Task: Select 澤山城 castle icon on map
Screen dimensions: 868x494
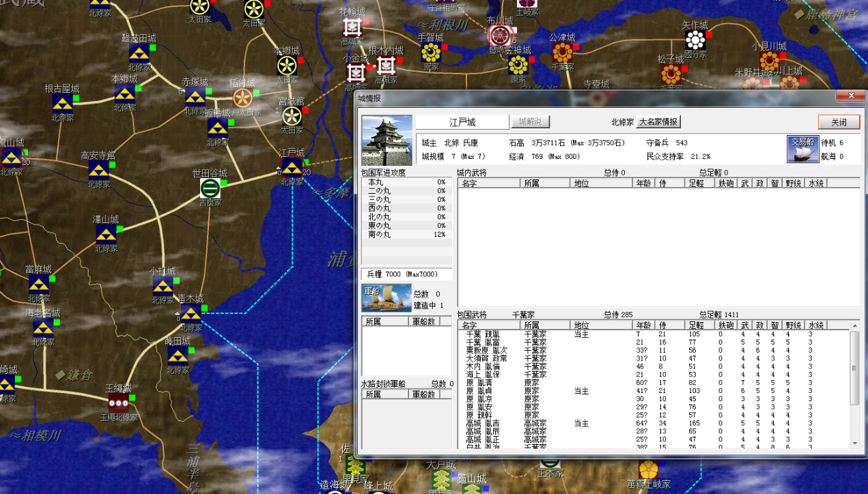Action: tap(106, 235)
